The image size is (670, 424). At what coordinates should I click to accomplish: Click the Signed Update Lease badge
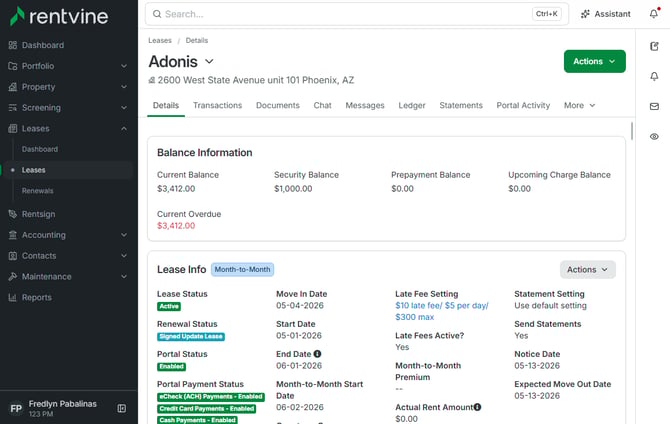tap(191, 337)
